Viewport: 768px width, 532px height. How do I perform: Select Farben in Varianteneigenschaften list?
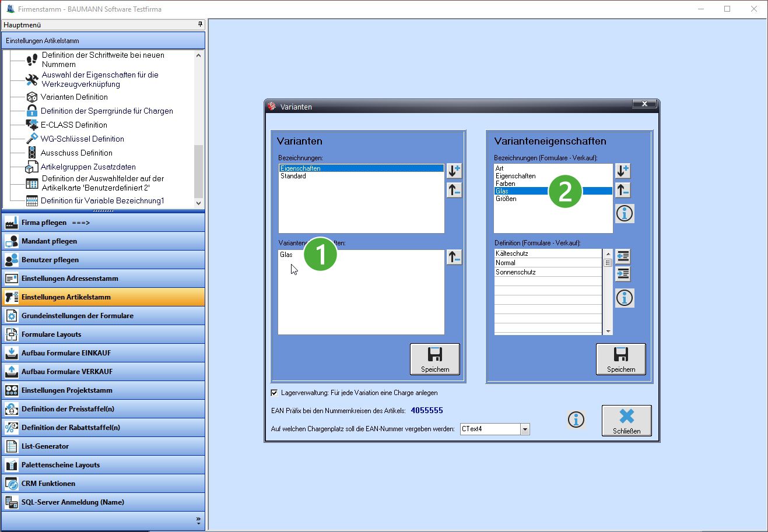(553, 184)
